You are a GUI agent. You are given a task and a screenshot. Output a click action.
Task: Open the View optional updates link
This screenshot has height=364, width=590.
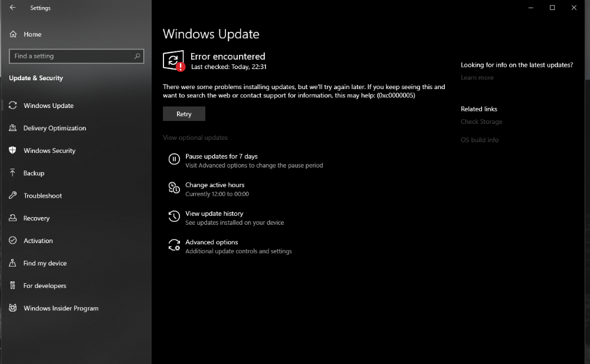[x=195, y=137]
